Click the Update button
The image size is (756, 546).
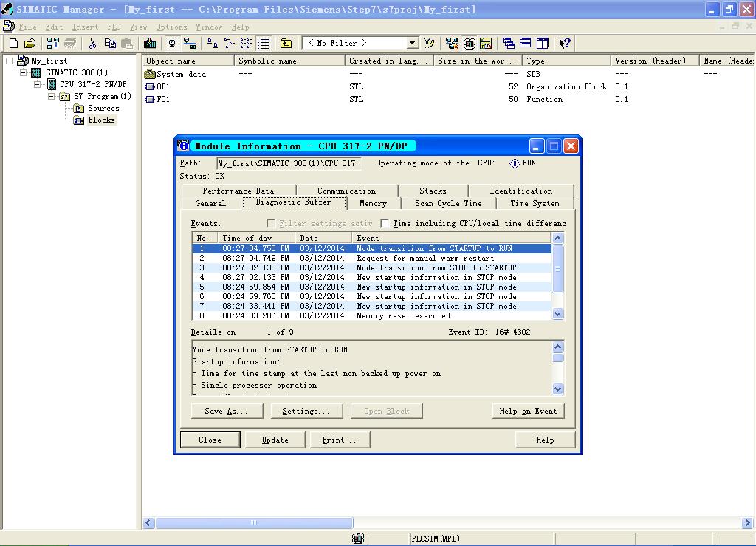point(275,440)
